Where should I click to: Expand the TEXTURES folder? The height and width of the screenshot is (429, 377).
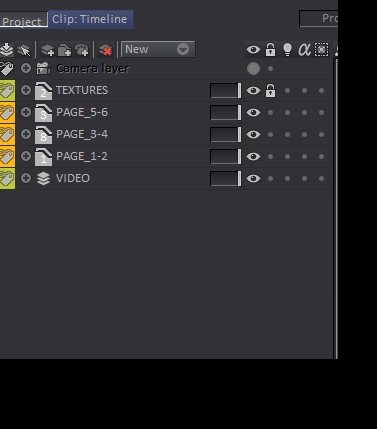click(26, 90)
